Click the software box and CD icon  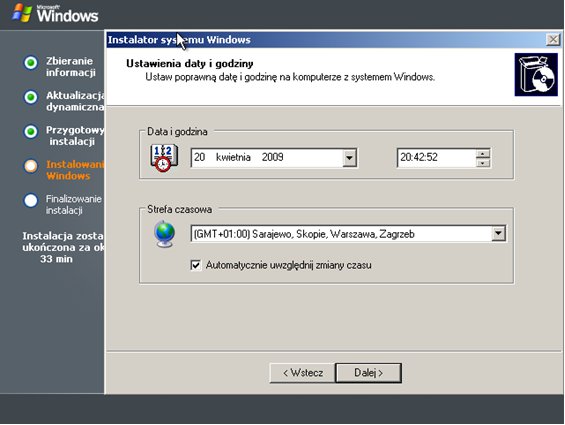536,75
